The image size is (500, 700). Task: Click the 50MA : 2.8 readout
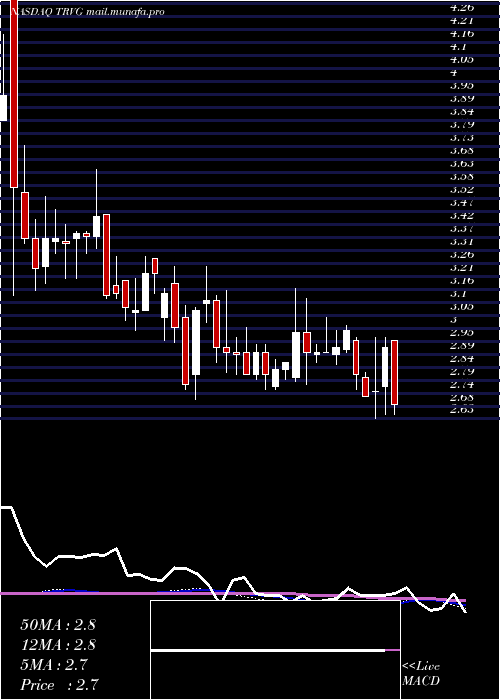(58, 625)
